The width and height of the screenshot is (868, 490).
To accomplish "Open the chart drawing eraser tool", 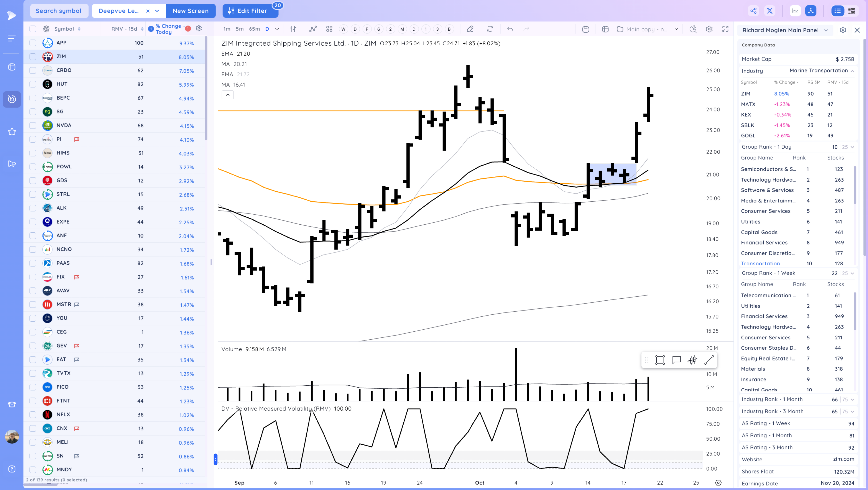I will 470,29.
